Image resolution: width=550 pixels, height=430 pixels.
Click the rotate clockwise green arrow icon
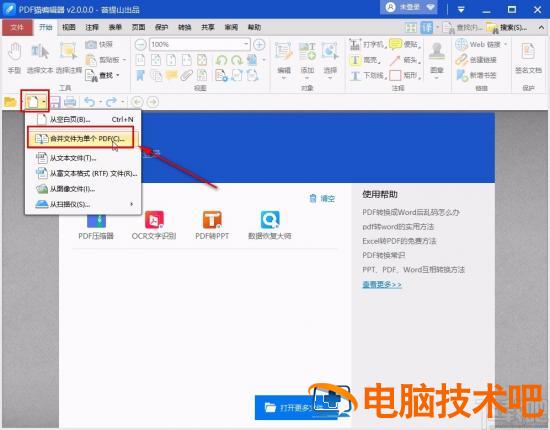[237, 60]
